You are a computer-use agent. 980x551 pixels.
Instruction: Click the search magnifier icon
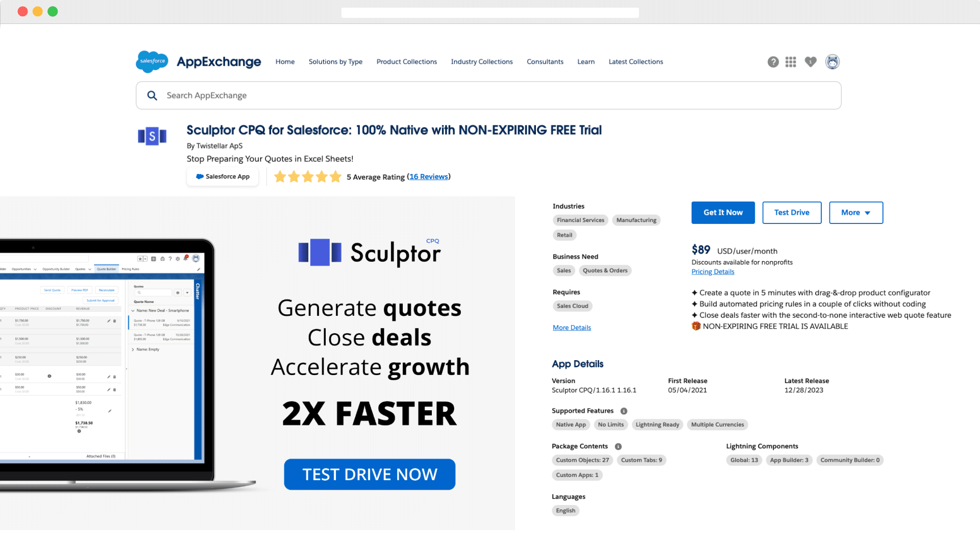[152, 95]
